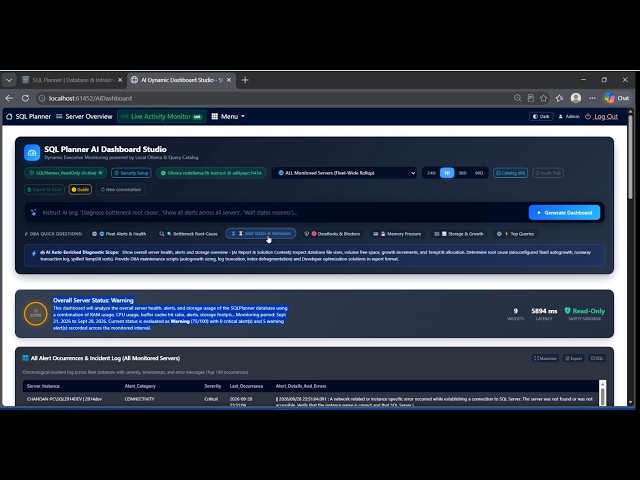The height and width of the screenshot is (480, 640).
Task: Select the Memory Pressure quick question
Action: point(400,234)
